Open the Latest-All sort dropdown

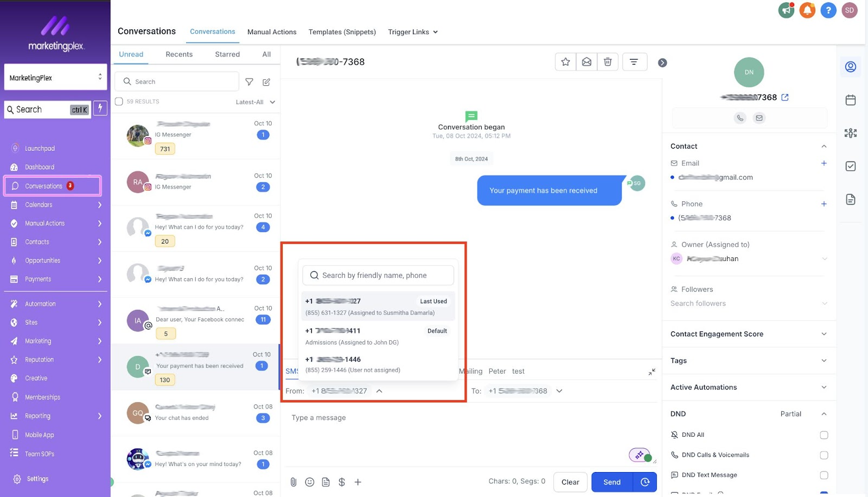click(255, 102)
